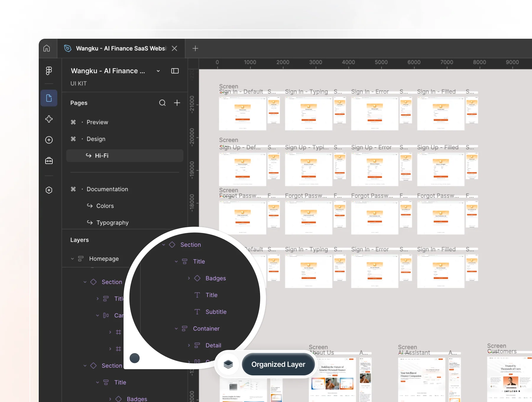Collapse the lower Section layer chevron
Image resolution: width=532 pixels, height=402 pixels.
[85, 366]
